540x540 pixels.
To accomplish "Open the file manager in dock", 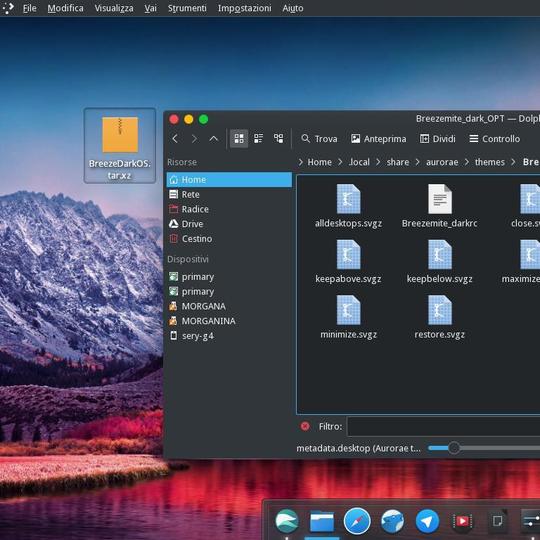I will pos(322,521).
